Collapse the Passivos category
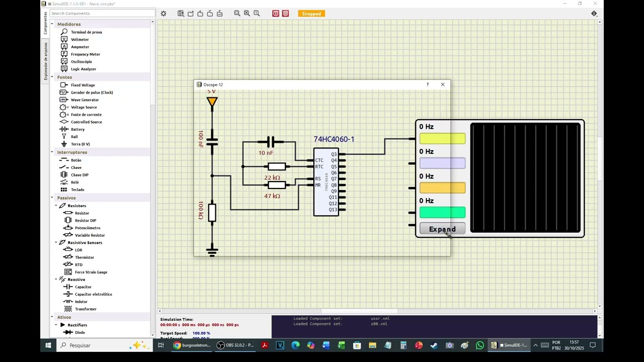The image size is (644, 362). (x=52, y=198)
